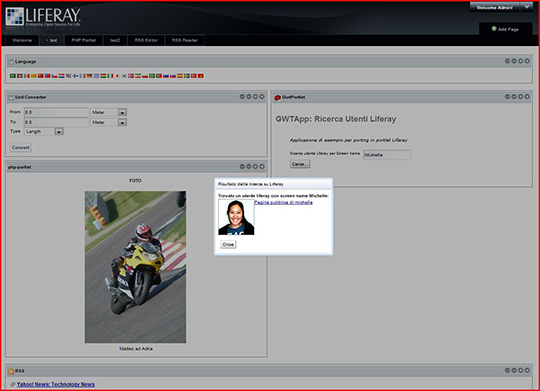This screenshot has width=540, height=391.
Task: Click the RSS feed icon in RSS portlet title
Action: coord(11,371)
